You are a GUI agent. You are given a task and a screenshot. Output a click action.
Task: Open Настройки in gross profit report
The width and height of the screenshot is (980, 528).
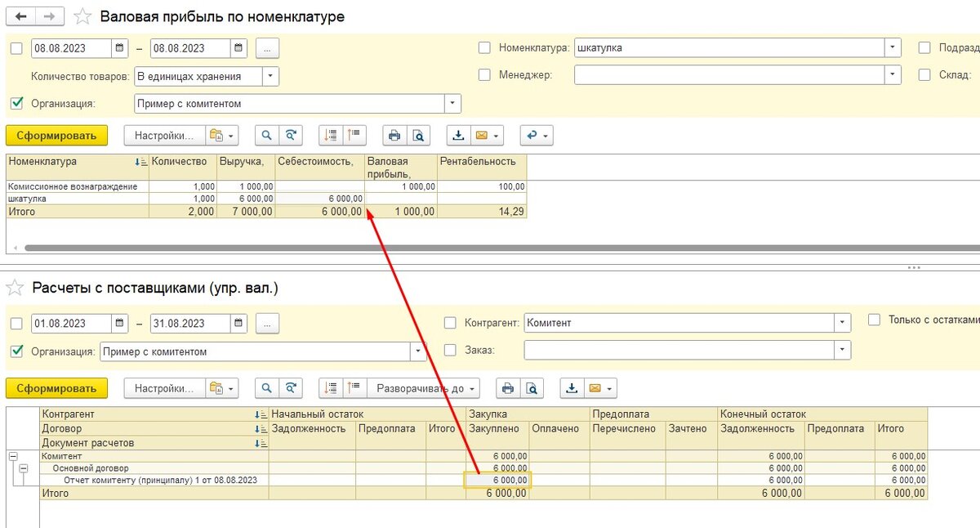(163, 136)
